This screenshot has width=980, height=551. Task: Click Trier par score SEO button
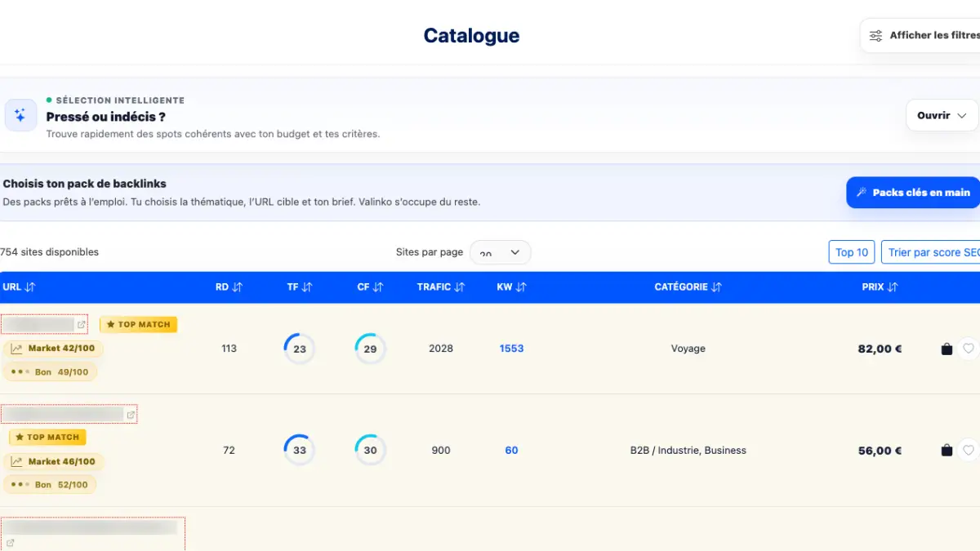point(931,252)
